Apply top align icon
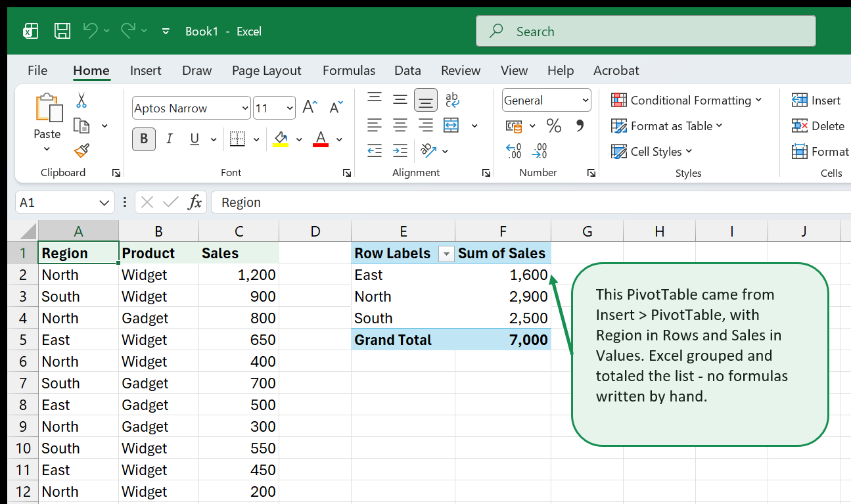This screenshot has height=504, width=851. [375, 99]
